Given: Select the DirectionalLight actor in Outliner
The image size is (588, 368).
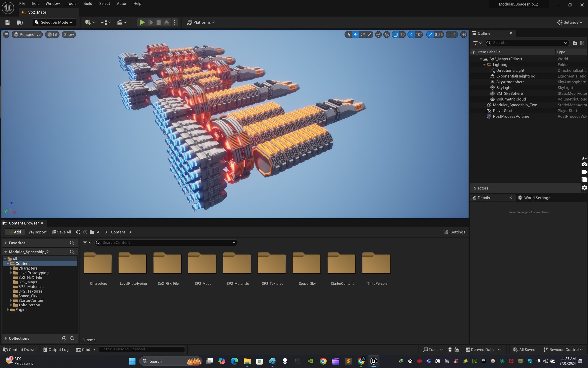Looking at the screenshot, I should coord(510,71).
